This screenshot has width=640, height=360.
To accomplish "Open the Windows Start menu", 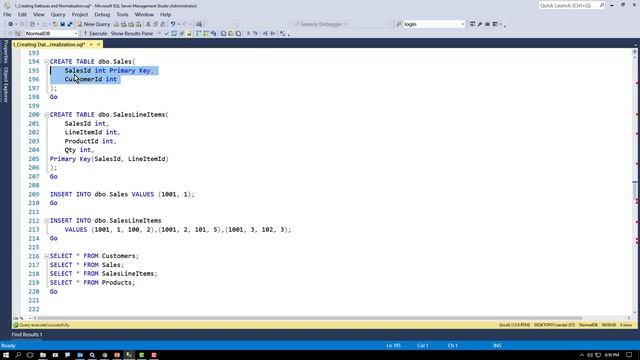I will coord(6,355).
